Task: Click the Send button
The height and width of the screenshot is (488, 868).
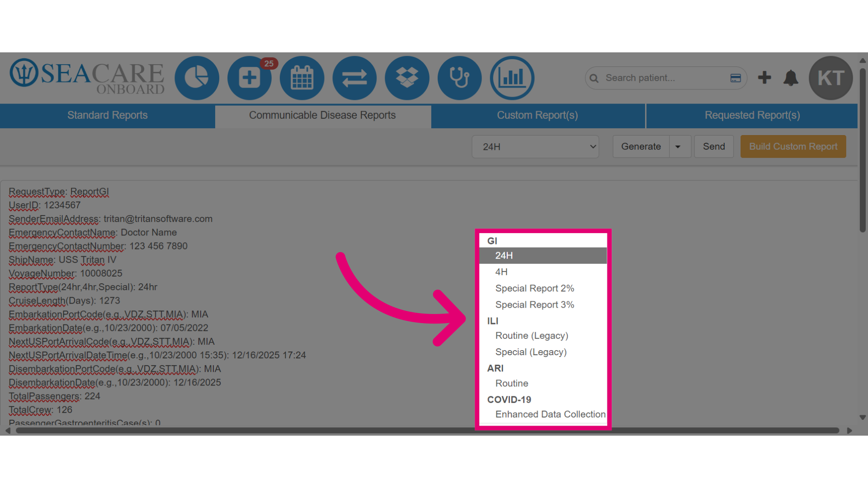Action: pos(714,147)
